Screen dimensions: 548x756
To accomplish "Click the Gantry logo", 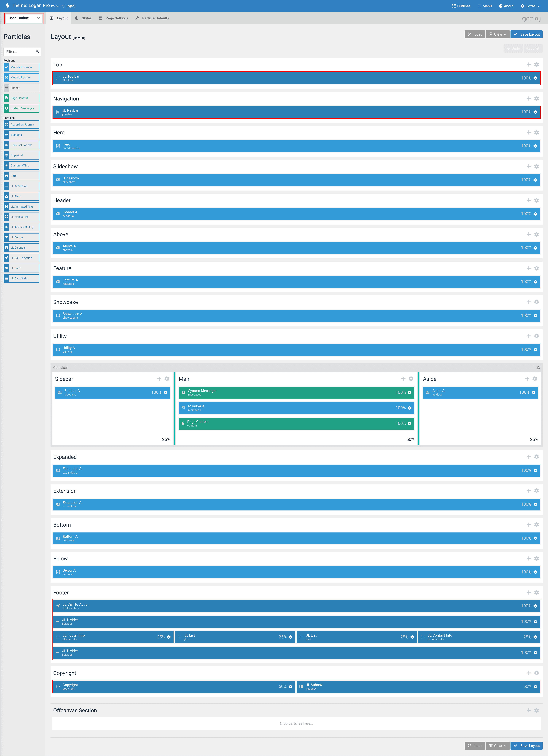I will (x=531, y=19).
